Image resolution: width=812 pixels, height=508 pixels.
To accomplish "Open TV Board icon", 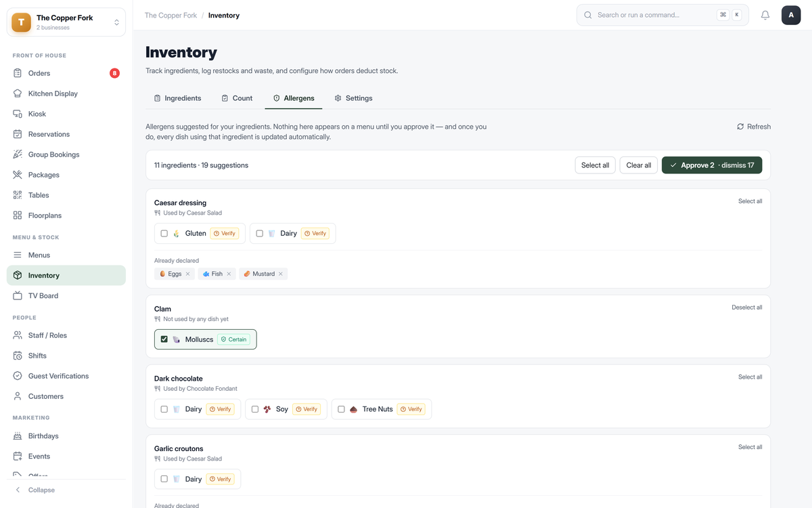I will tap(18, 296).
